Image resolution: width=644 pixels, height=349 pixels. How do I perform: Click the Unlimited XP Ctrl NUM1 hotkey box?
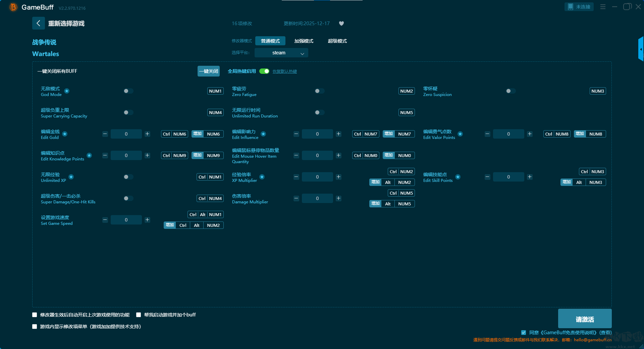click(x=210, y=177)
